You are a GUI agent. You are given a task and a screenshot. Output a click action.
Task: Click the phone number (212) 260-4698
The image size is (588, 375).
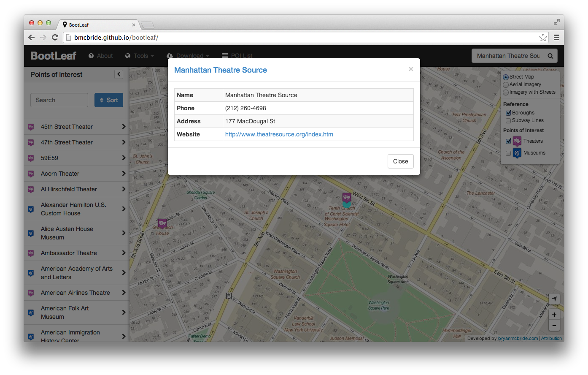[245, 108]
